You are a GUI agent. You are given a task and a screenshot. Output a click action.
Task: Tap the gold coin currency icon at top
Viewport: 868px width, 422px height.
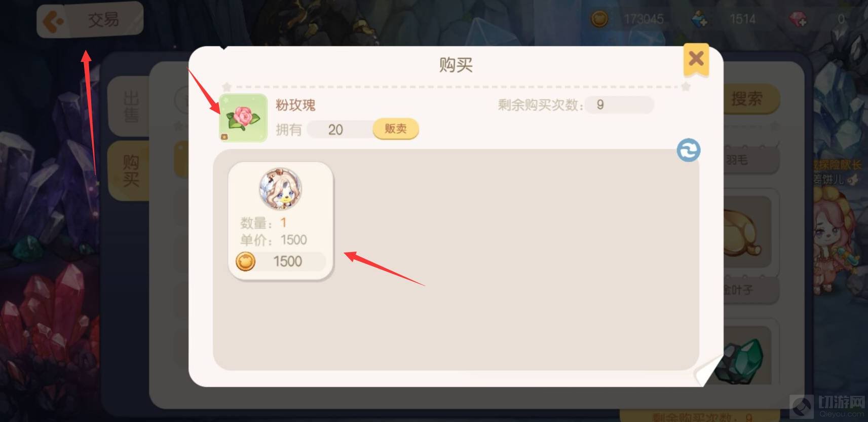coord(599,19)
